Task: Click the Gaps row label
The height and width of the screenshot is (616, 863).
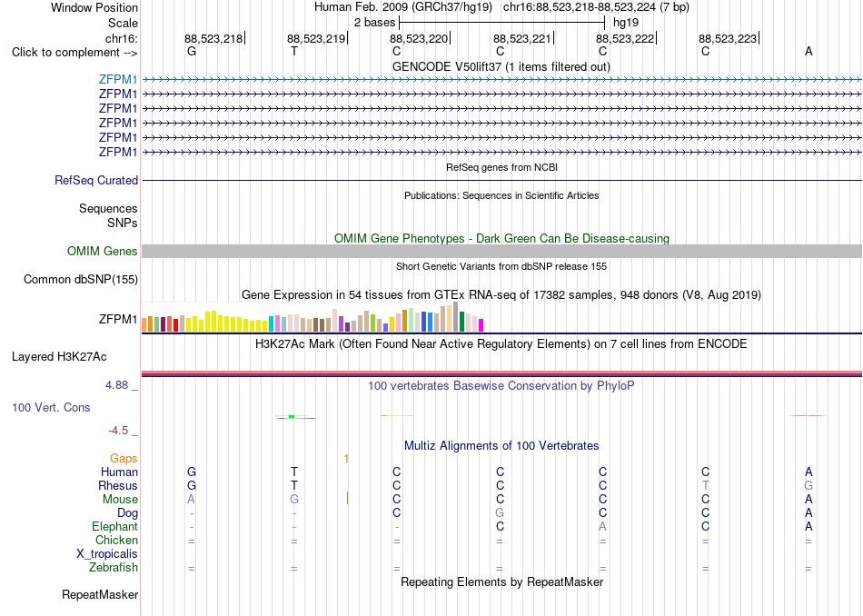Action: pyautogui.click(x=124, y=459)
